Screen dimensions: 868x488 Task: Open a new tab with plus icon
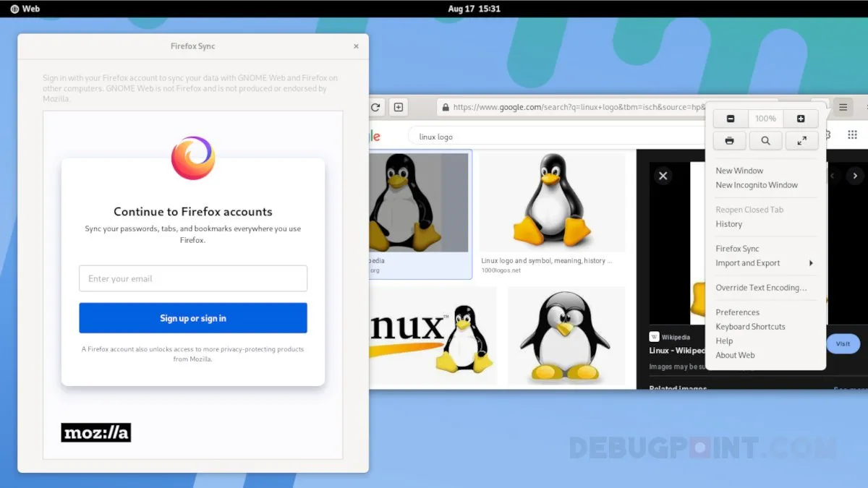(398, 108)
